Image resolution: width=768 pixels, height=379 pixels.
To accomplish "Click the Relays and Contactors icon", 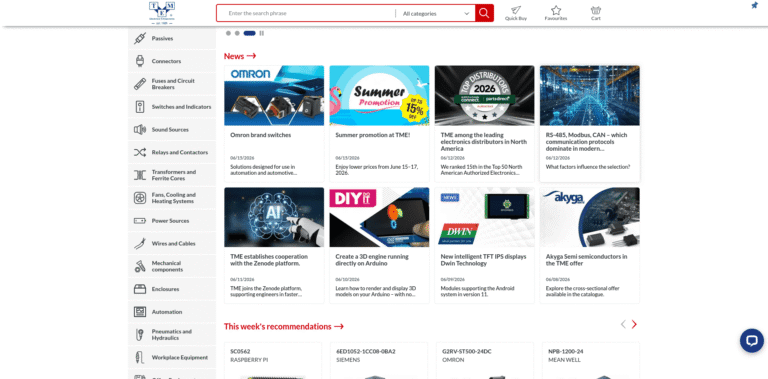I will click(140, 152).
